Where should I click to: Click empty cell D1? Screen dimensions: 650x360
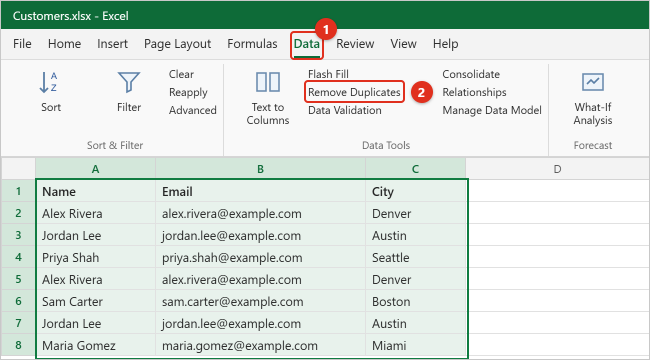click(558, 191)
